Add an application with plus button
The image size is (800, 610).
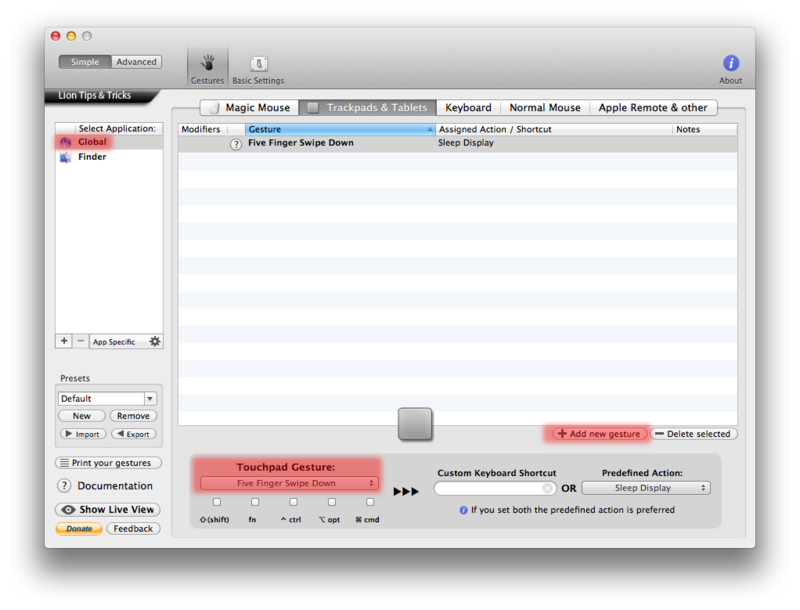click(x=64, y=341)
